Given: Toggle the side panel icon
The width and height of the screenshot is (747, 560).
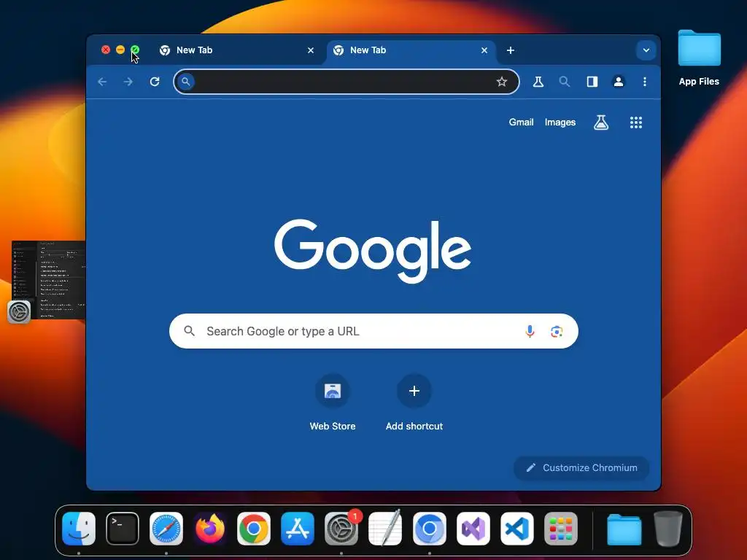Looking at the screenshot, I should pyautogui.click(x=592, y=82).
